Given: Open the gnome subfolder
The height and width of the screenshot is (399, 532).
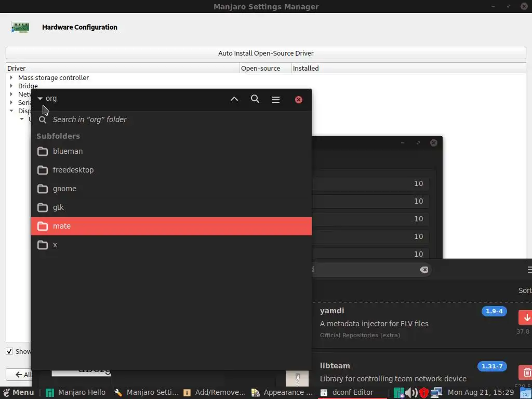Looking at the screenshot, I should tap(171, 189).
